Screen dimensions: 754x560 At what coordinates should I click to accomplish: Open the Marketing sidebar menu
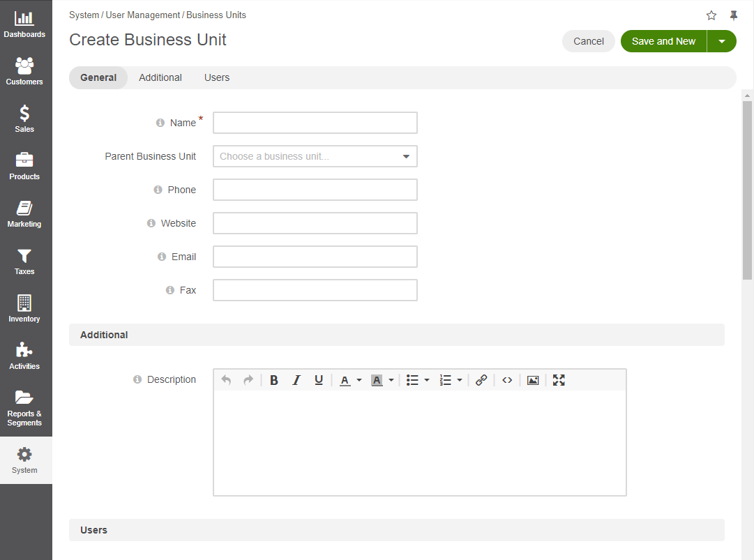(x=24, y=214)
